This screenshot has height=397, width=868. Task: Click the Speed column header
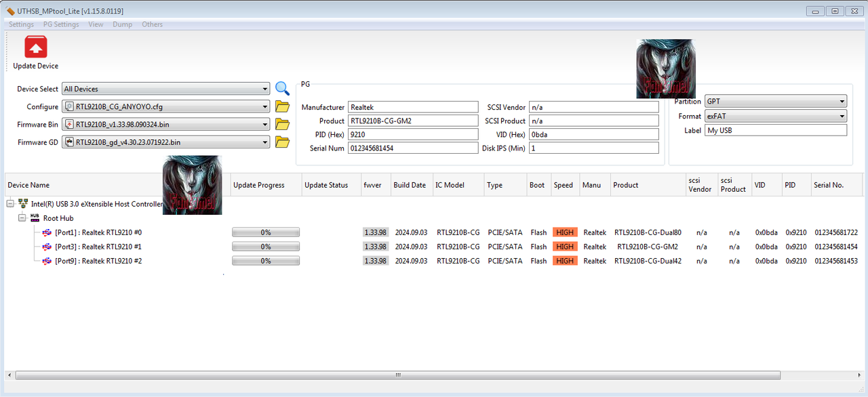(565, 185)
